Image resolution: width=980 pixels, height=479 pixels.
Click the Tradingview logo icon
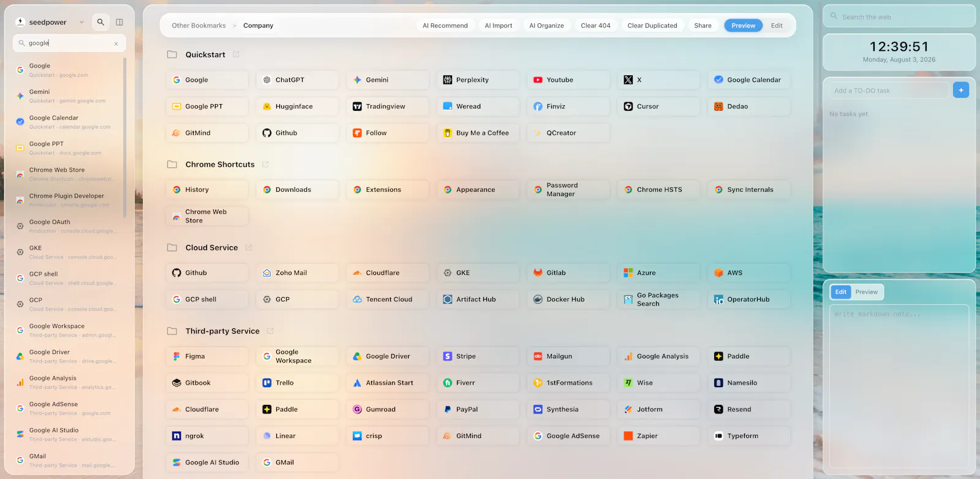click(x=357, y=107)
